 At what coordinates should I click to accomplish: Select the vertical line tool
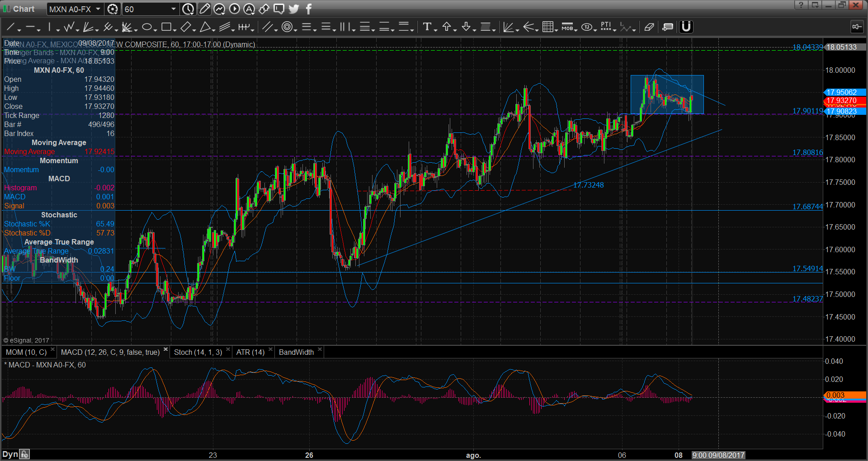49,27
